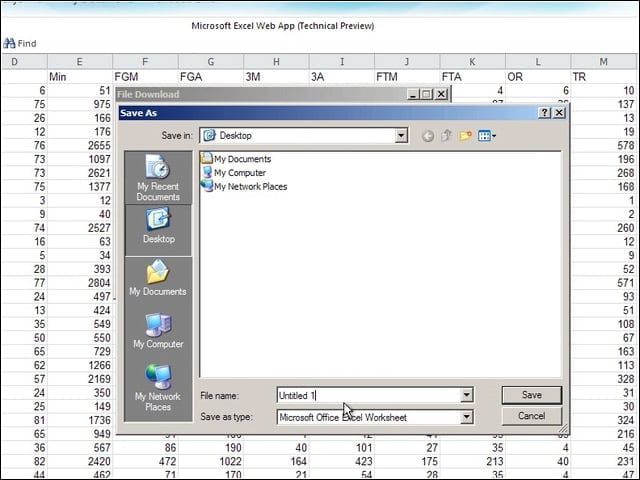The image size is (640, 480).
Task: Select My Network Places in file list
Action: coord(244,187)
